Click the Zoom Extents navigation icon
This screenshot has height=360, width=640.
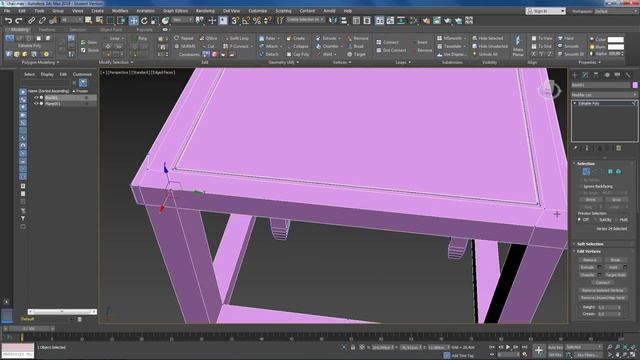click(x=625, y=347)
